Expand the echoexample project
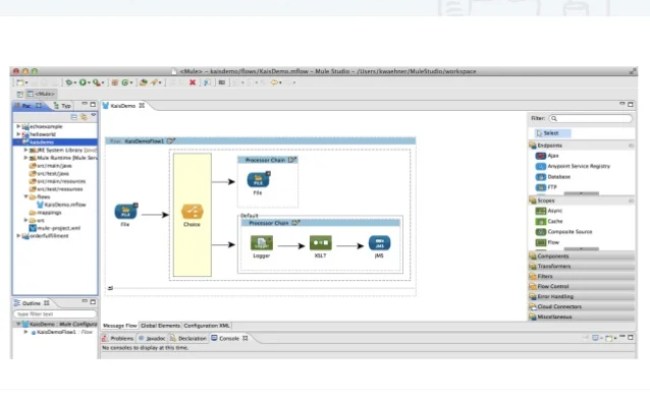 click(18, 126)
